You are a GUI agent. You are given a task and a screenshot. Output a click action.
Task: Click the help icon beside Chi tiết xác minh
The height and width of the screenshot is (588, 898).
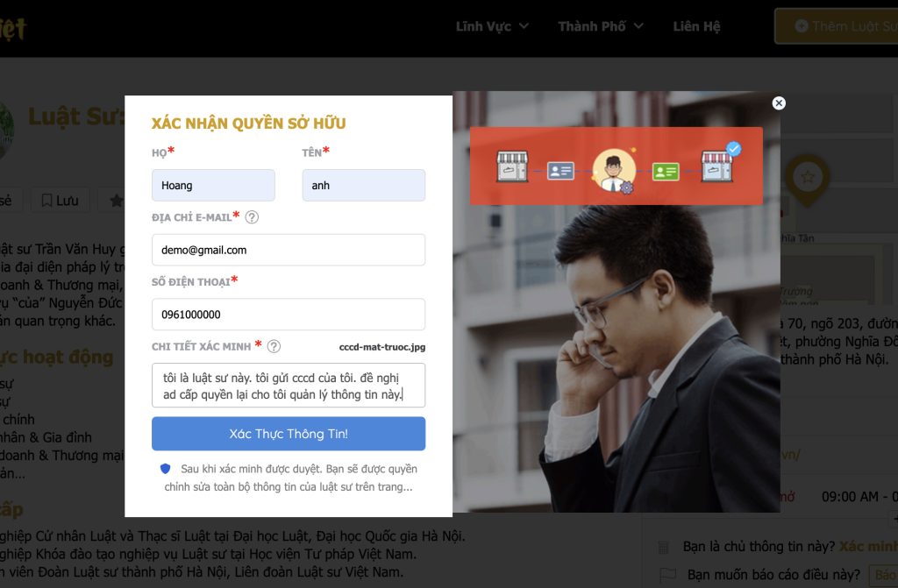[x=274, y=346]
